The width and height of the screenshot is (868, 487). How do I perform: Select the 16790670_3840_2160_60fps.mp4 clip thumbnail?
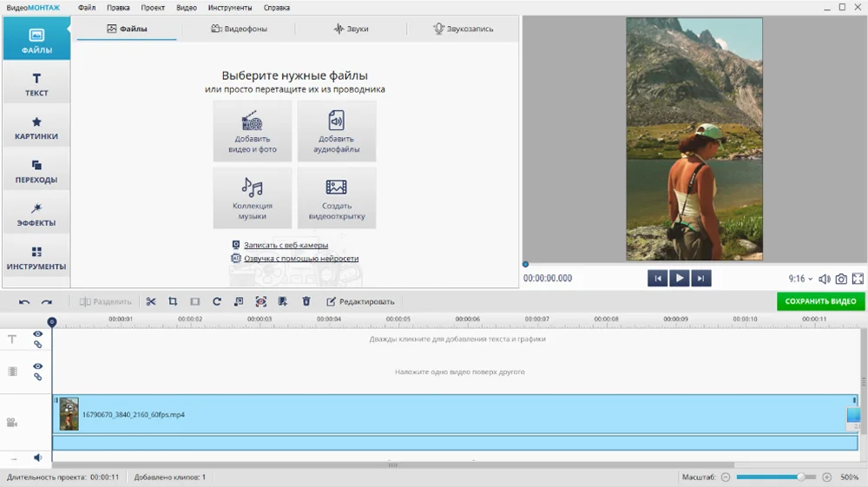point(69,414)
